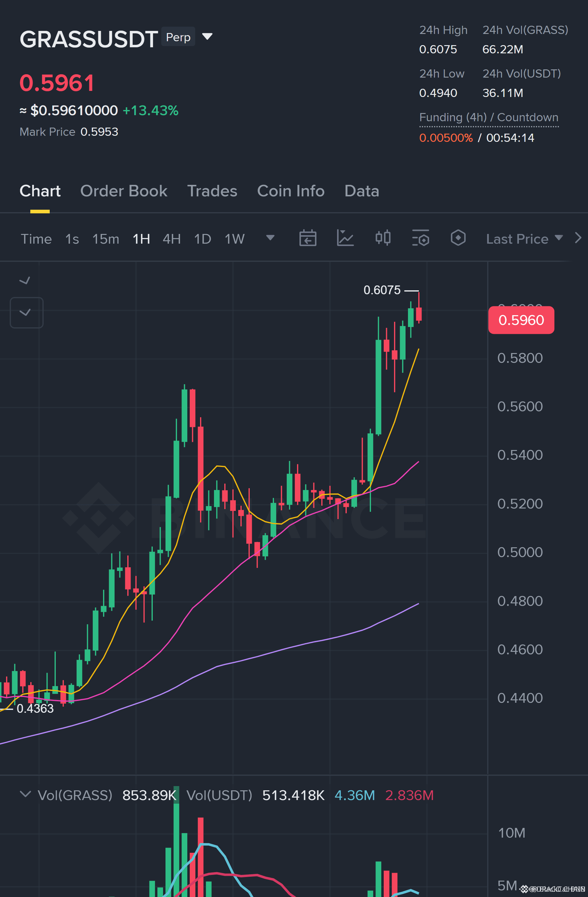
Task: Select the candlestick chart type icon
Action: [x=383, y=238]
